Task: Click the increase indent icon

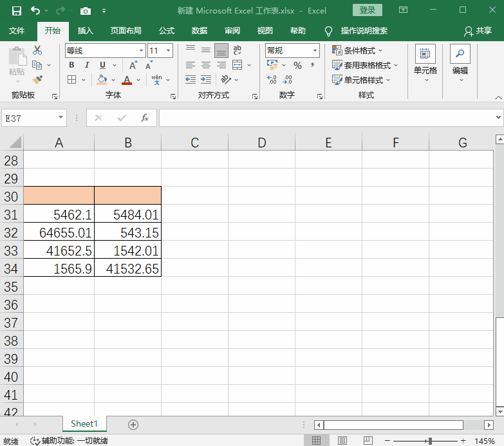Action: coord(206,79)
